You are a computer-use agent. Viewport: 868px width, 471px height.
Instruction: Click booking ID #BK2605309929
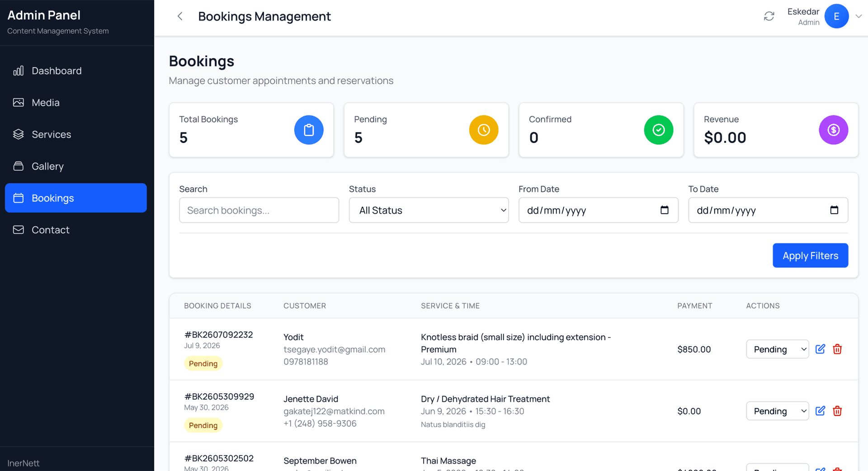219,396
